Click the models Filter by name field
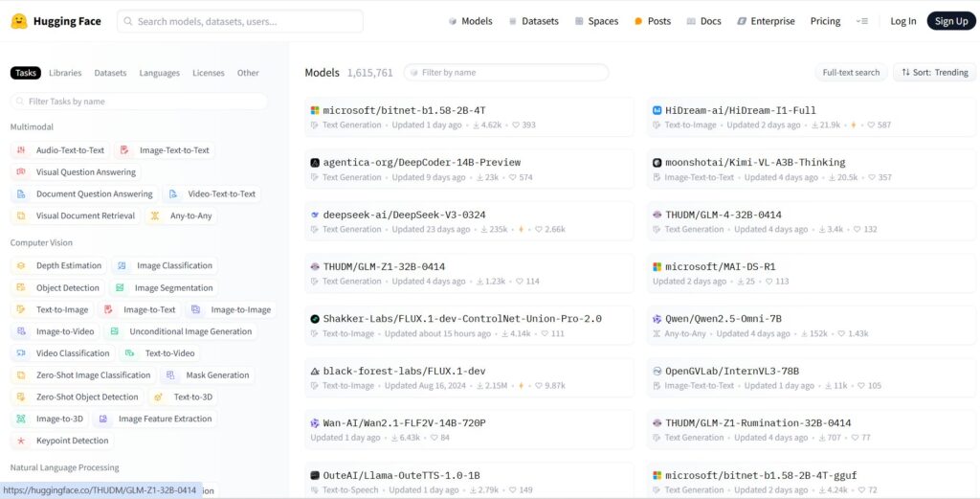This screenshot has height=499, width=980. click(x=506, y=73)
